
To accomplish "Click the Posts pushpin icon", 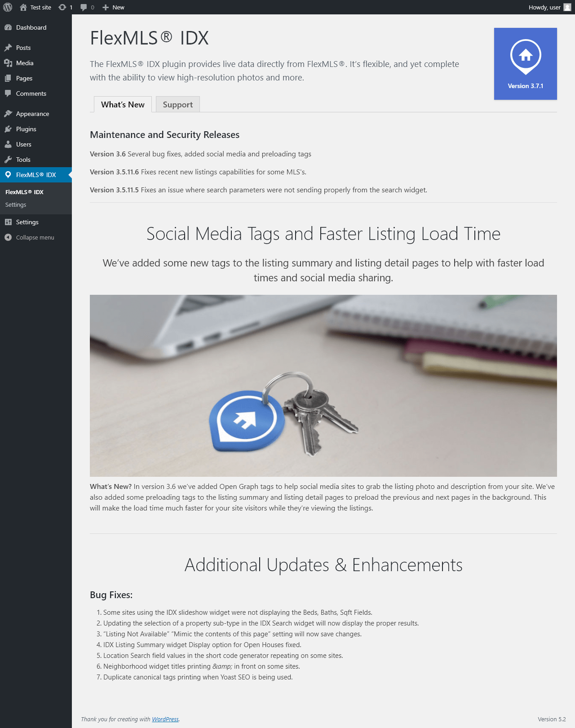I will 8,48.
